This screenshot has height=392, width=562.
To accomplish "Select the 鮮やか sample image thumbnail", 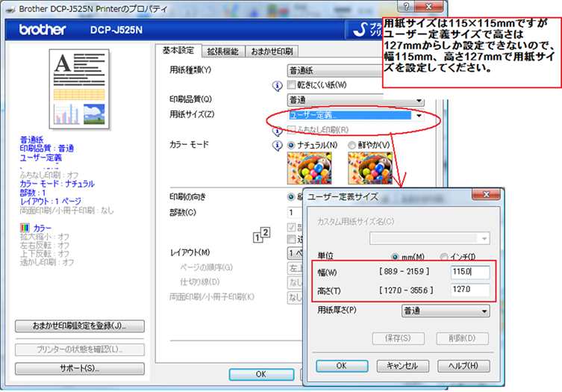I will pos(370,168).
